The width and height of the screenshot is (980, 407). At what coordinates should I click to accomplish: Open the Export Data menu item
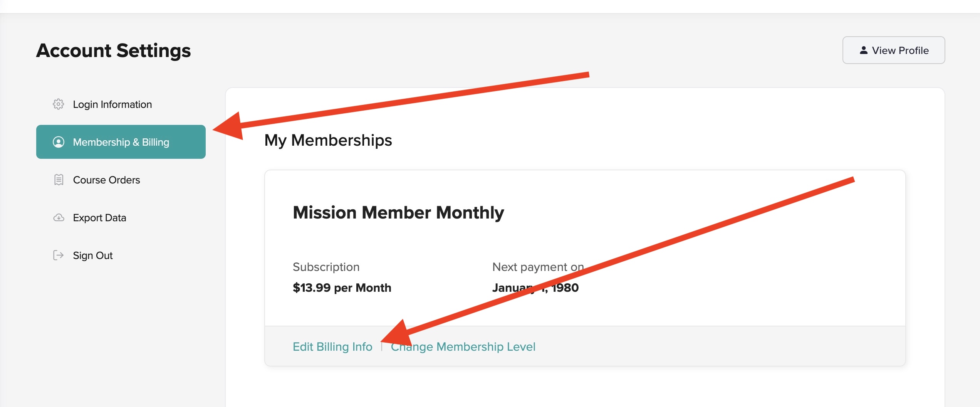click(99, 218)
